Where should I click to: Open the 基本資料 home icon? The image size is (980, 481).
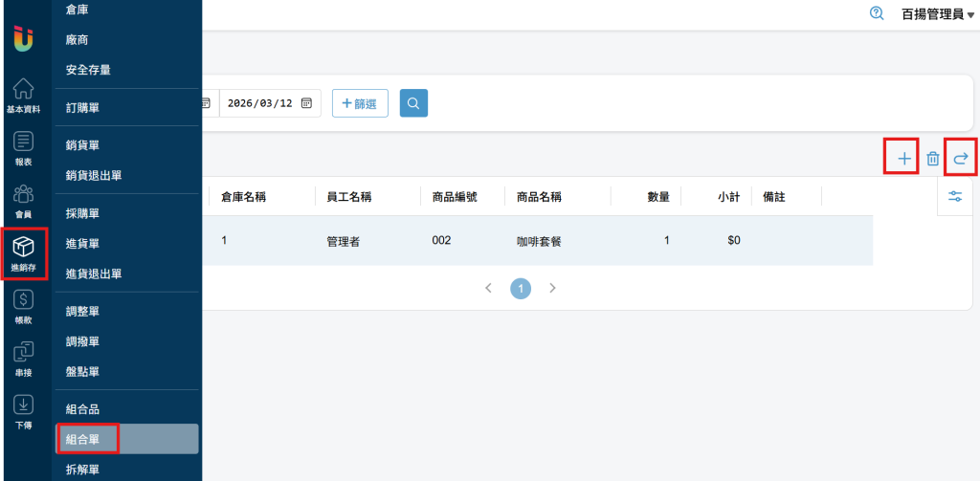click(24, 96)
